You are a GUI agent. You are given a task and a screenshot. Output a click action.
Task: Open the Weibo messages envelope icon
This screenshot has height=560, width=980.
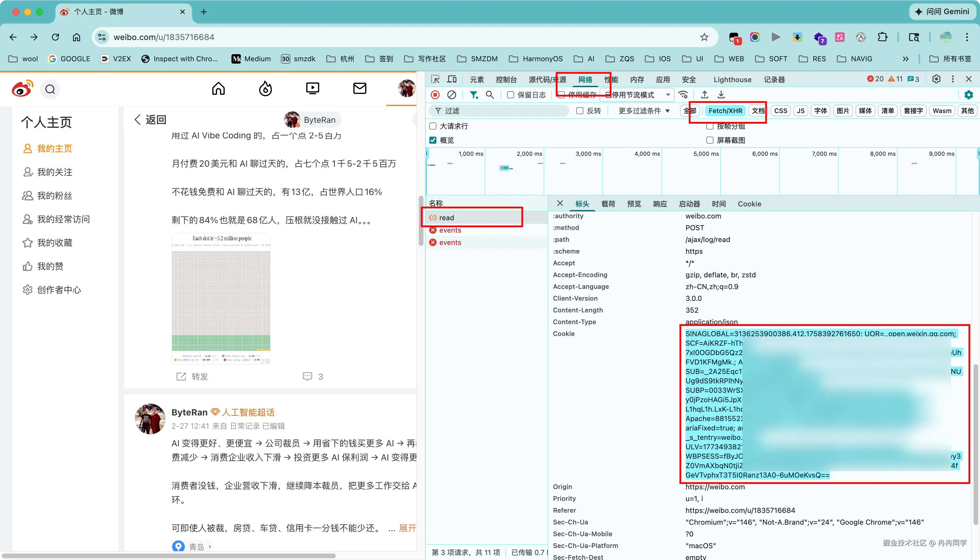(360, 88)
